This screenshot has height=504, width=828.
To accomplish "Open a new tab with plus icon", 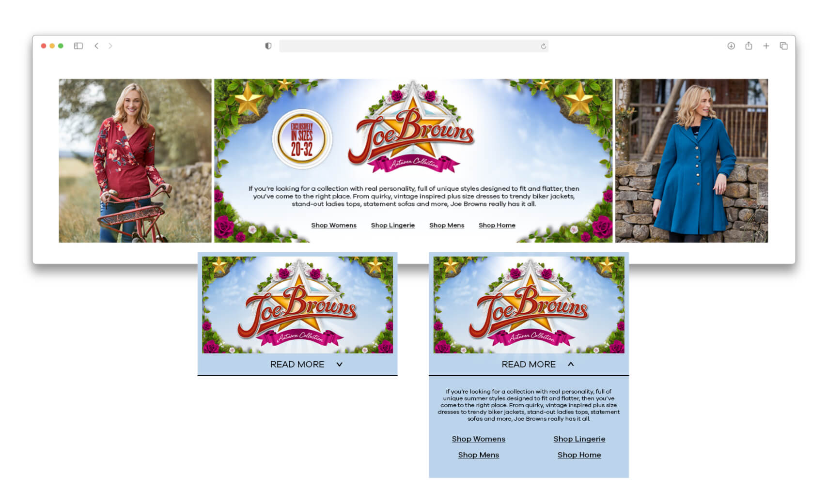I will click(766, 46).
